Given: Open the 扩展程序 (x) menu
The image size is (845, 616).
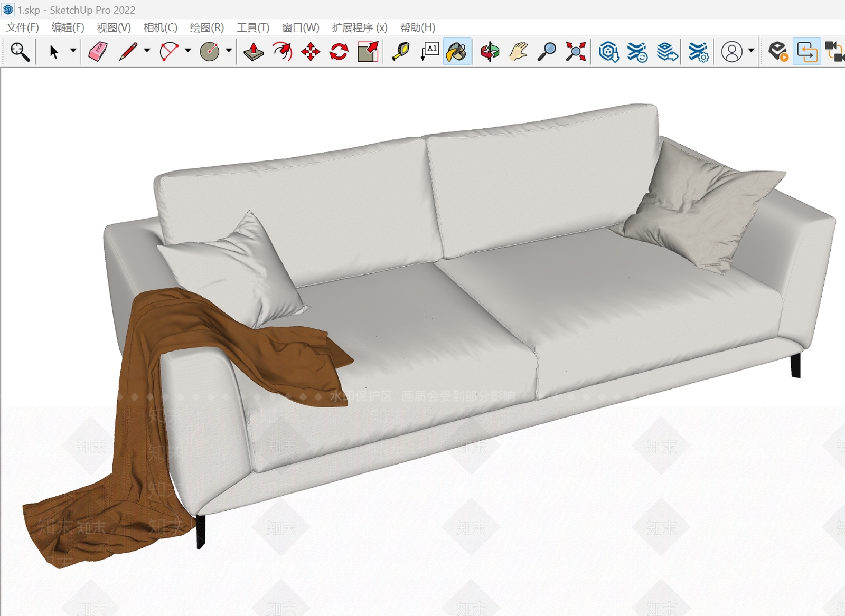Looking at the screenshot, I should pos(360,27).
